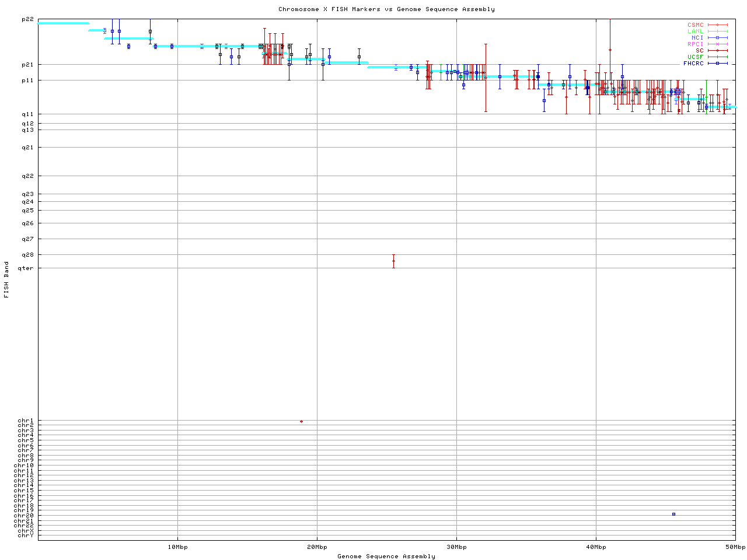This screenshot has width=747, height=560.
Task: Click the NCI blue square legend marker
Action: pyautogui.click(x=717, y=38)
